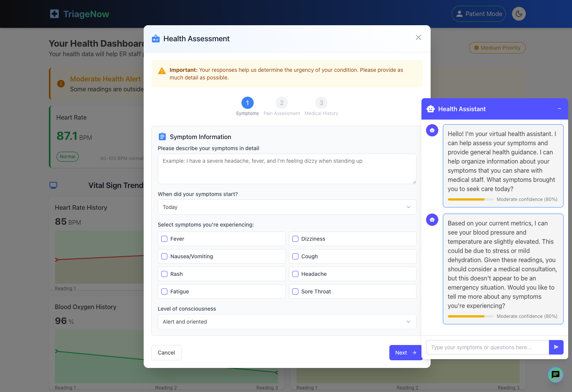This screenshot has height=392, width=572.
Task: Click the TriageNow medical cross logo icon
Action: (55, 14)
